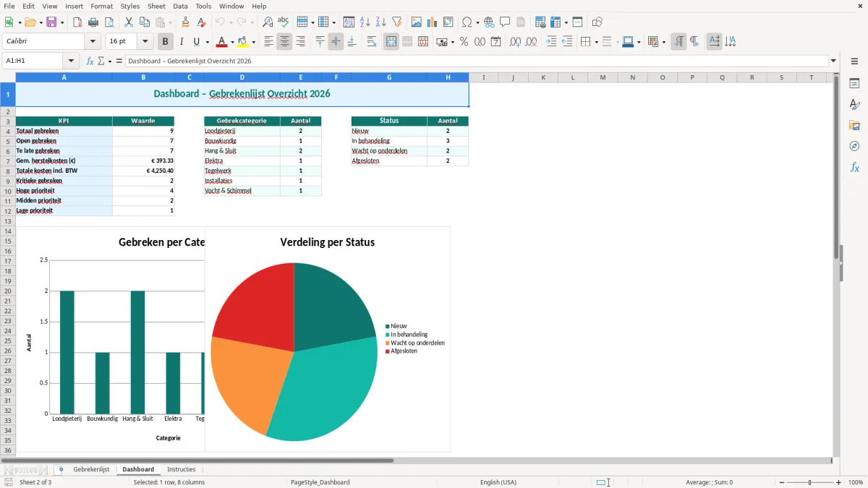Toggle Underline formatting
The width and height of the screenshot is (868, 488).
click(197, 42)
